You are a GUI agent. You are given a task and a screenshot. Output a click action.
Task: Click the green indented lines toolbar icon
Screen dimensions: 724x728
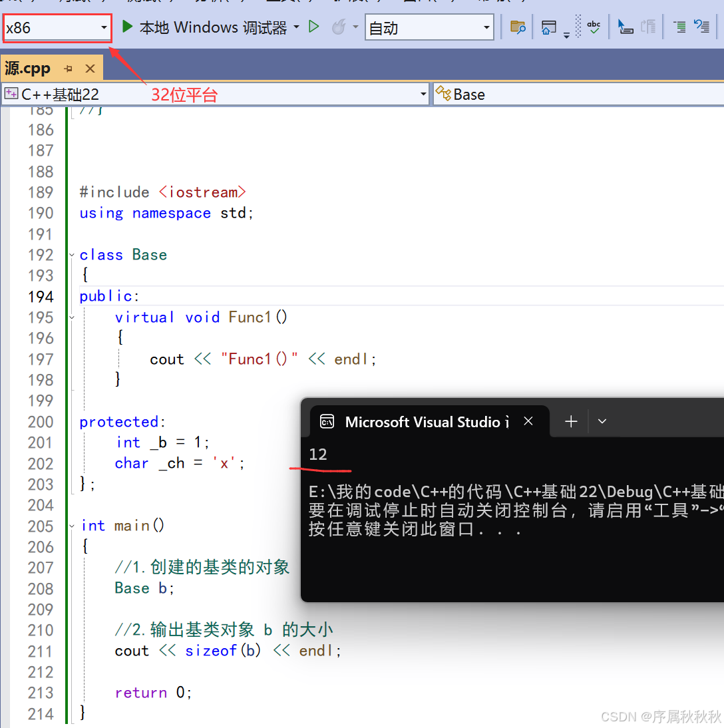pos(680,27)
